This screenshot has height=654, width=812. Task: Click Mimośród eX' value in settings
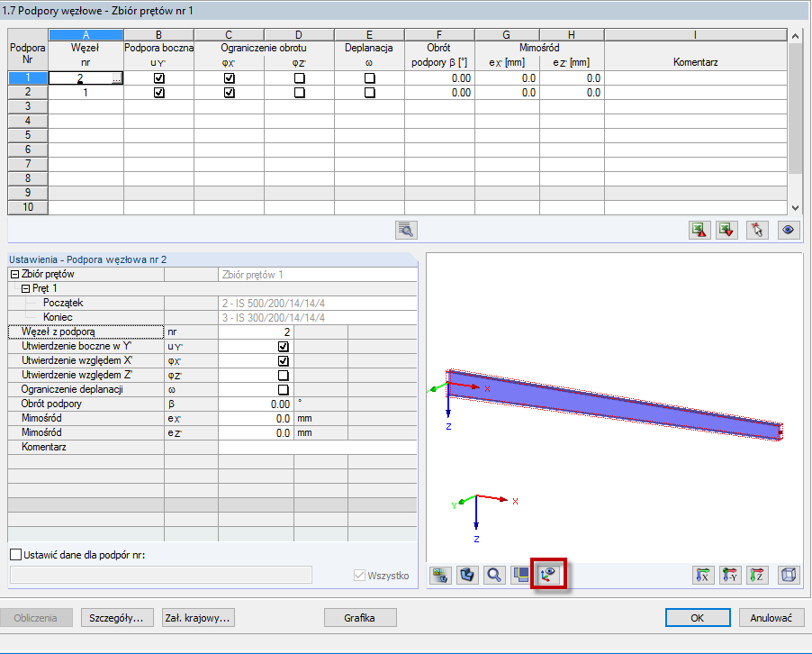point(256,419)
